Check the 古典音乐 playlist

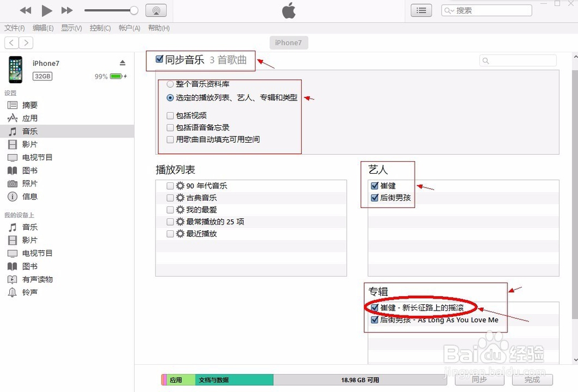click(170, 198)
